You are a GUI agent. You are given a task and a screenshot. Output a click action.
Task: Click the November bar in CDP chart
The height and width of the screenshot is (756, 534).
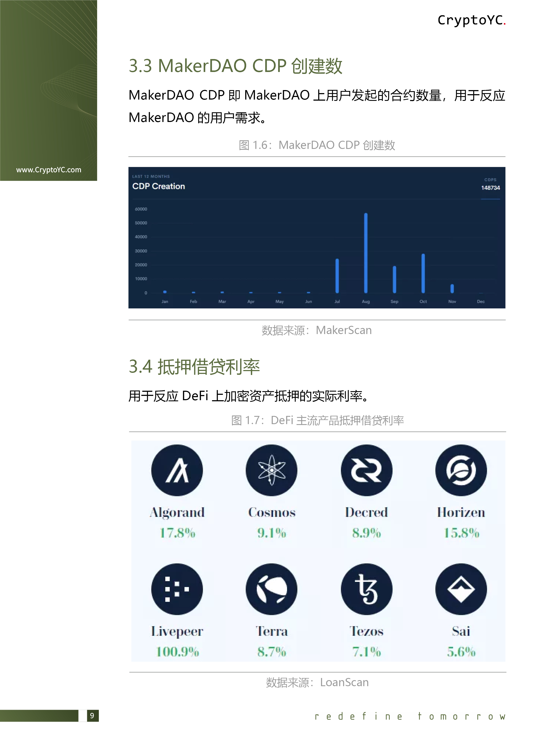(452, 288)
